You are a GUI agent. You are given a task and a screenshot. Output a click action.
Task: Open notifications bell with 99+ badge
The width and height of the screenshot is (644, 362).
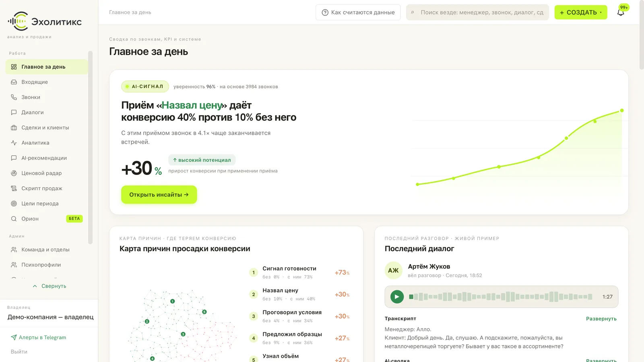[x=621, y=12]
